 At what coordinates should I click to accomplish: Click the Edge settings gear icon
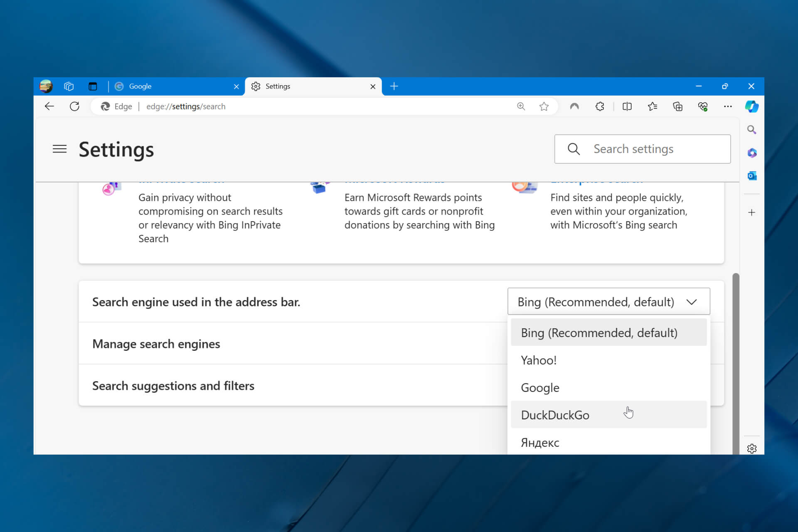(x=751, y=448)
